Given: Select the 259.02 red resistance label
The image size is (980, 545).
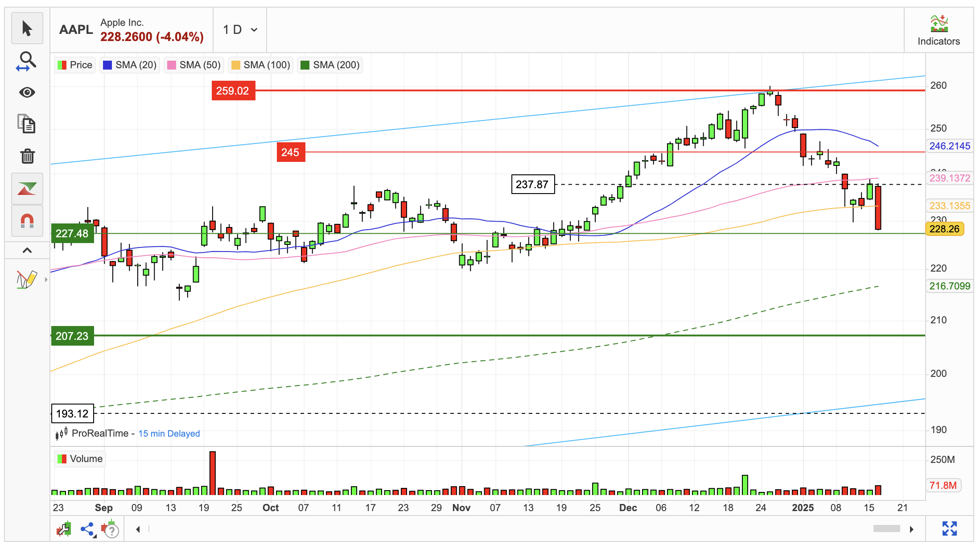Looking at the screenshot, I should tap(233, 91).
